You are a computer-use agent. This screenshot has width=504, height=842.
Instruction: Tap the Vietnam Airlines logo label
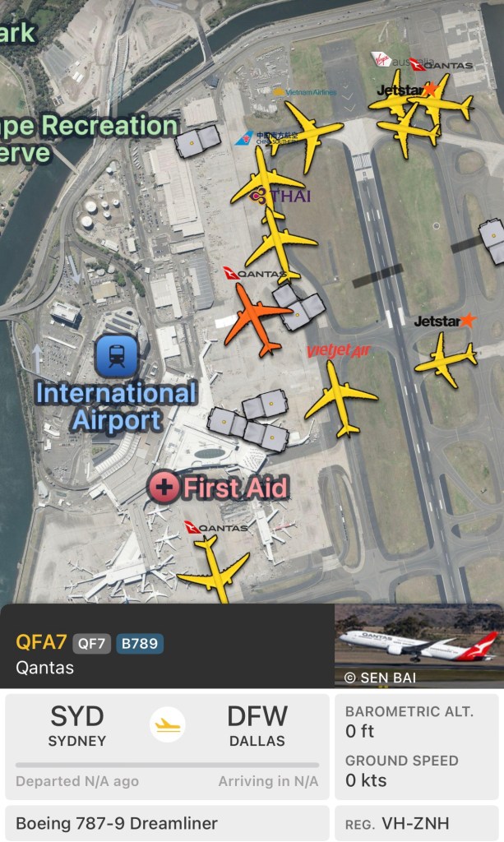pos(304,92)
